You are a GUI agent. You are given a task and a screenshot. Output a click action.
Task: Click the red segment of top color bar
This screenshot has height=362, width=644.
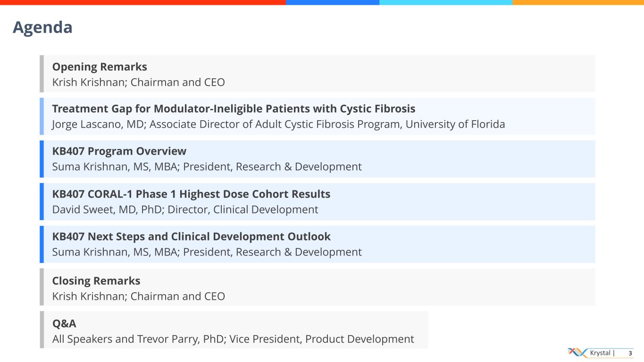pos(142,2)
